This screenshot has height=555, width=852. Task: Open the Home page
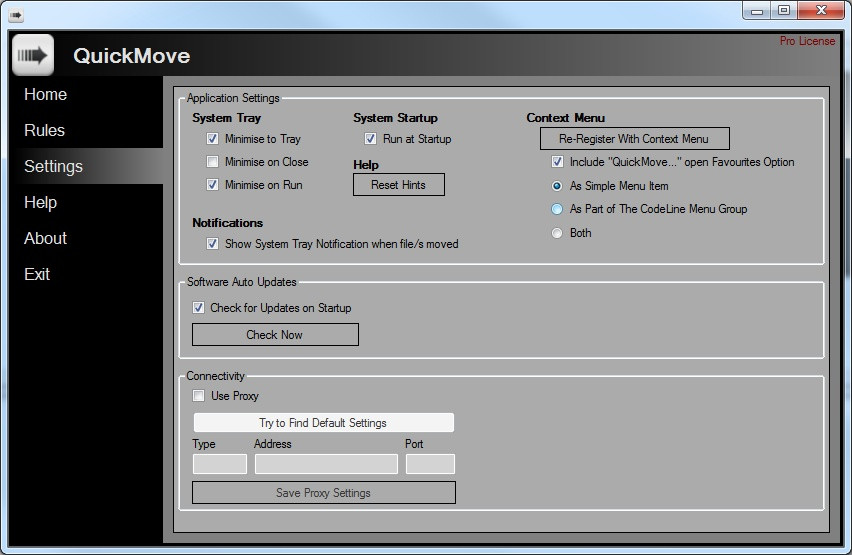(46, 95)
